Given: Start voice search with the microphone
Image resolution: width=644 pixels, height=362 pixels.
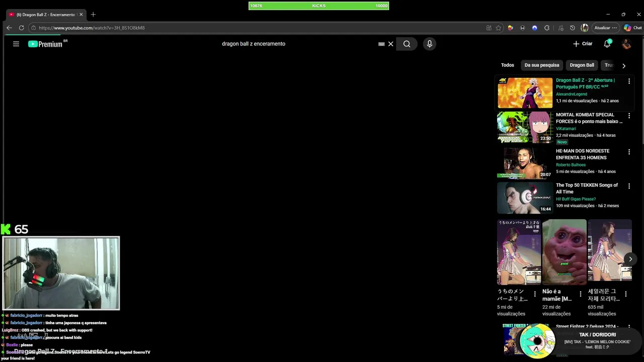Looking at the screenshot, I should click(x=429, y=44).
